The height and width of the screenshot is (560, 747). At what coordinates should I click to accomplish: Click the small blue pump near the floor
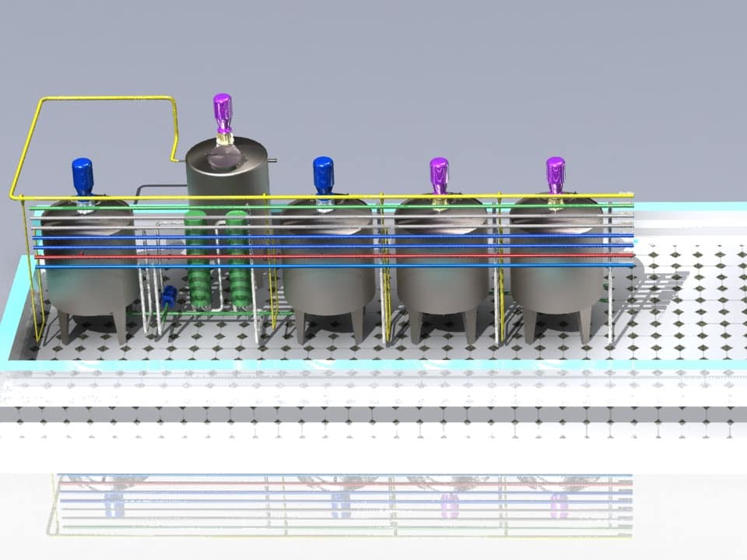click(x=169, y=298)
